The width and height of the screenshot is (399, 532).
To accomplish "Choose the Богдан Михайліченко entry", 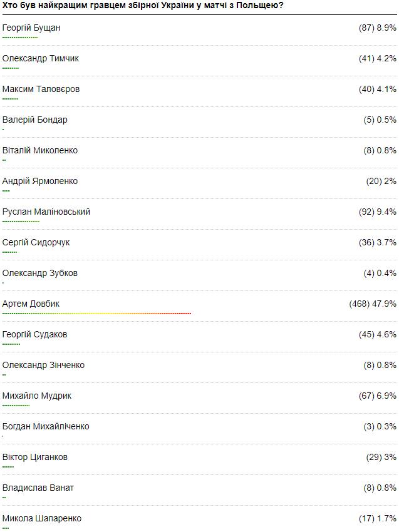I will (x=46, y=427).
